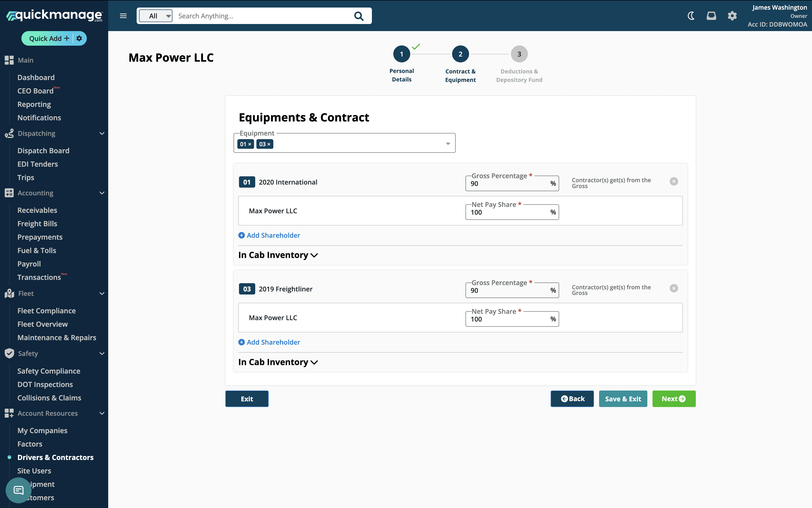812x508 pixels.
Task: Remove 2019 Freightliner equipment row
Action: tap(673, 288)
